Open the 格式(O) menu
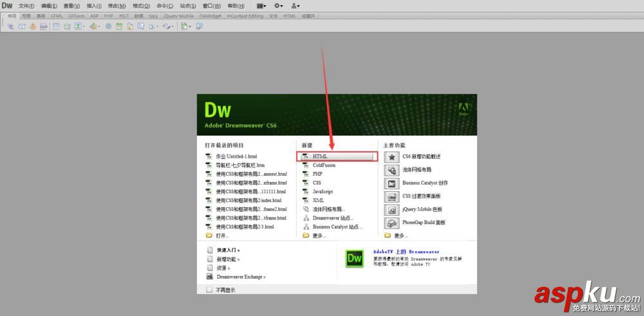The image size is (644, 316). (x=141, y=6)
